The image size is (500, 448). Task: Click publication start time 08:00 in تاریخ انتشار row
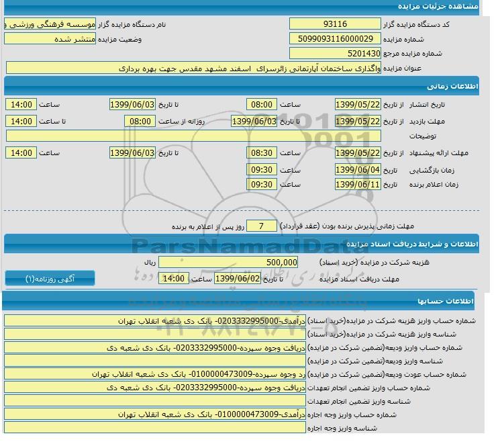[x=262, y=104]
